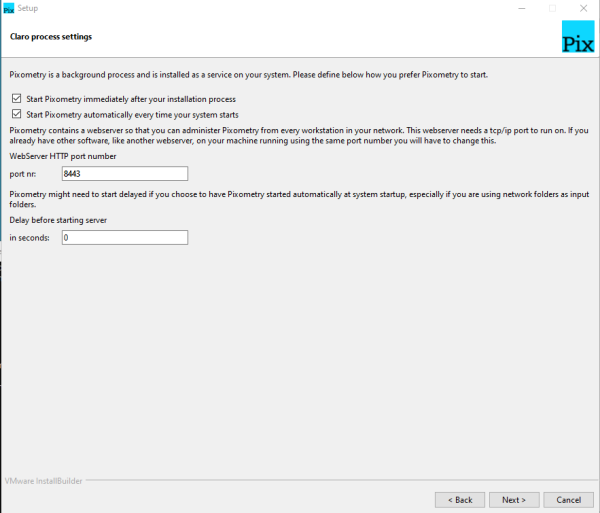This screenshot has height=513, width=600.
Task: Close the Setup window
Action: [x=583, y=8]
